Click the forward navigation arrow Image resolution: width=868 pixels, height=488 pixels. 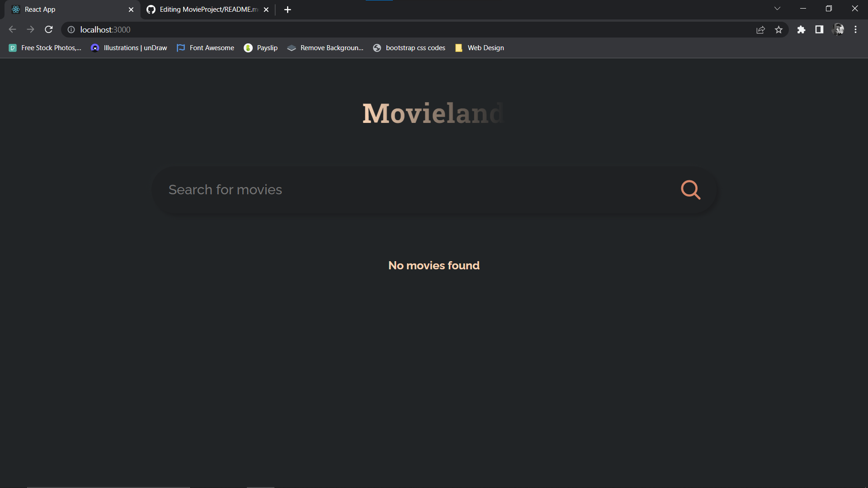coord(30,29)
